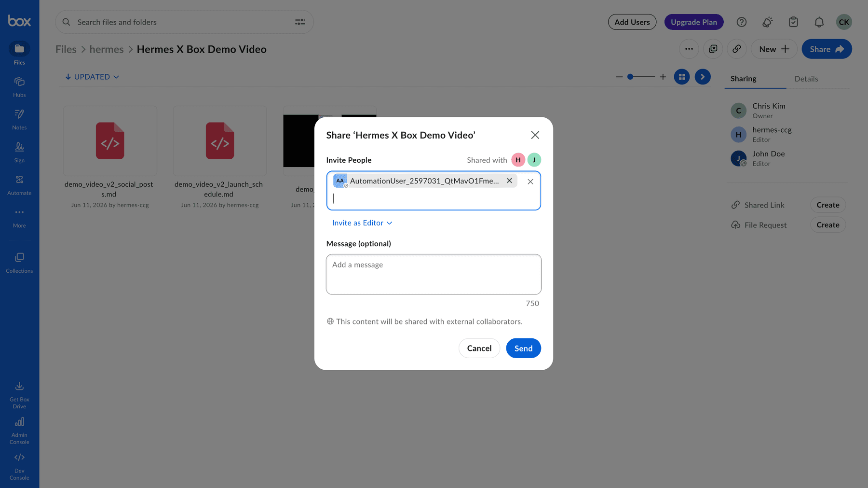Click the copy link icon button
Image resolution: width=868 pixels, height=488 pixels.
click(x=737, y=49)
